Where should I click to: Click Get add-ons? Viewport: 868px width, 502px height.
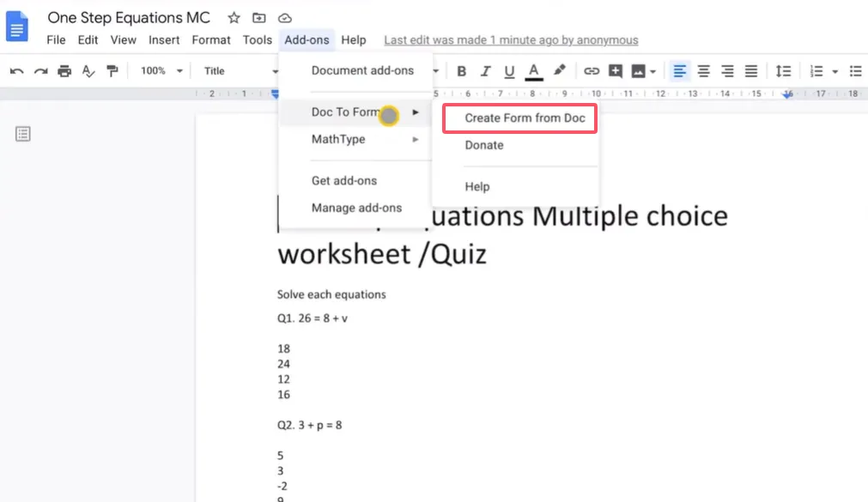343,180
